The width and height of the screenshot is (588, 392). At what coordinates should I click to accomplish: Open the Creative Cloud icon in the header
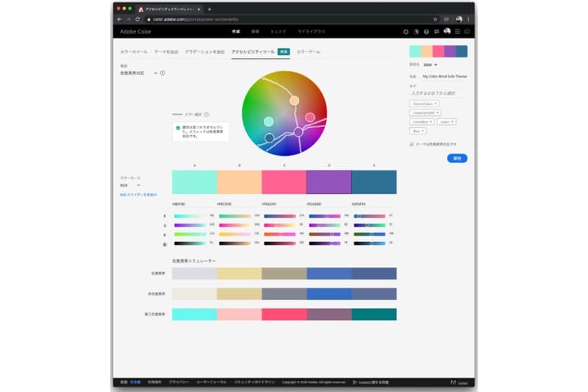pos(467,32)
